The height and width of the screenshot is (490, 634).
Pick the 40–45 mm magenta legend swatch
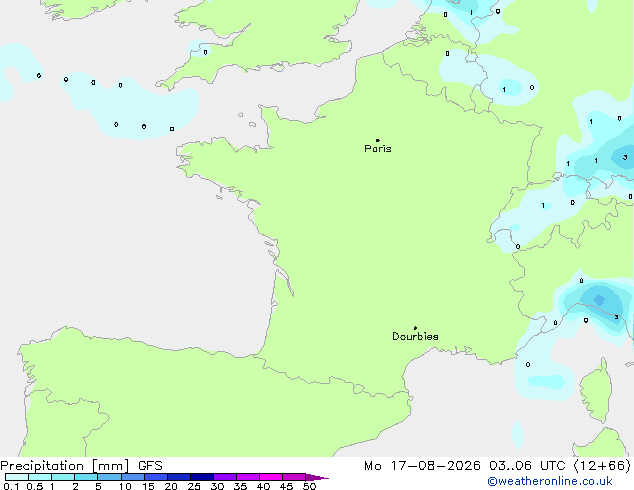271,477
